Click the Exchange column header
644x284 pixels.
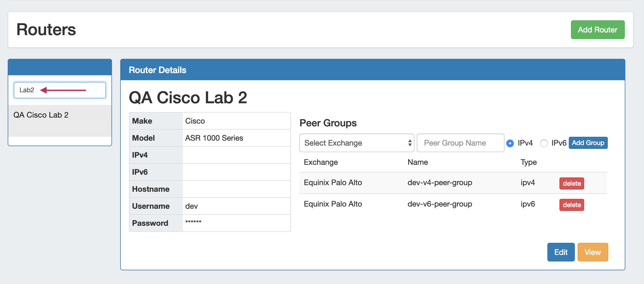pyautogui.click(x=321, y=162)
